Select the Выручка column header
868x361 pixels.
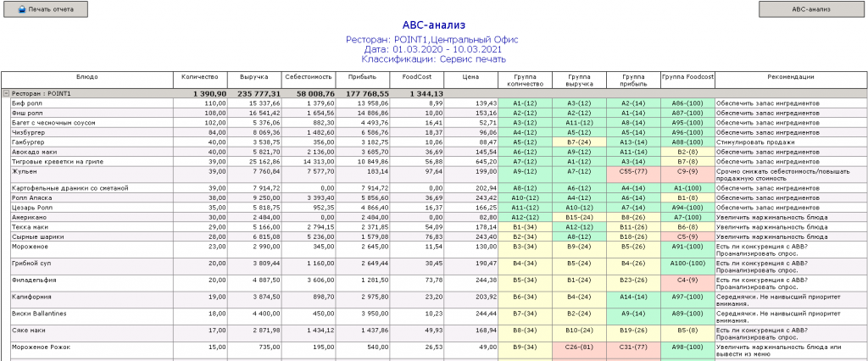(x=254, y=78)
